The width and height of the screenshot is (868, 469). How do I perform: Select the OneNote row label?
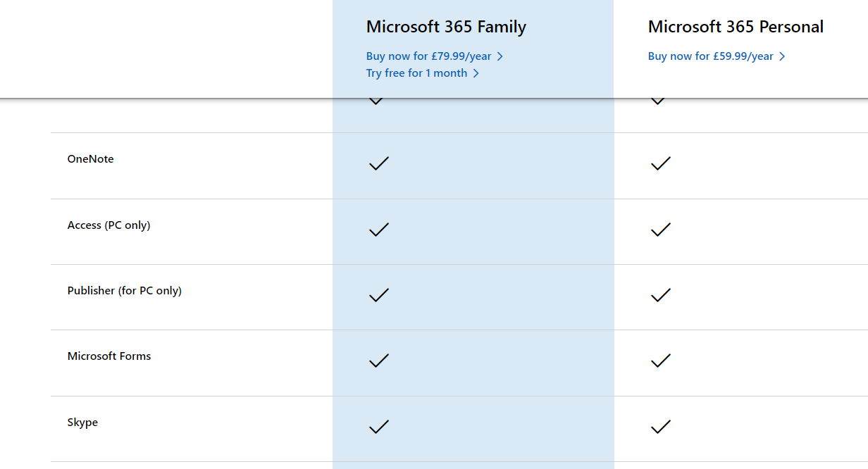point(90,159)
